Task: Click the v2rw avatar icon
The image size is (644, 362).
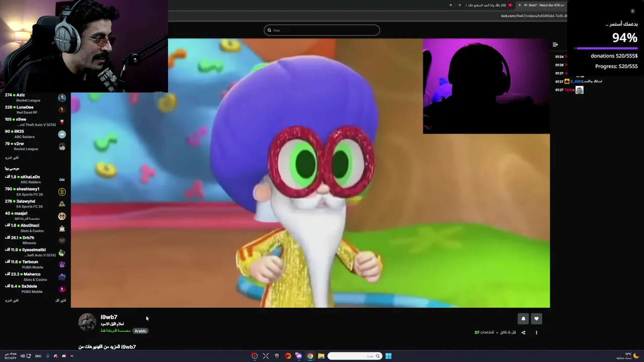Action: pyautogui.click(x=62, y=147)
